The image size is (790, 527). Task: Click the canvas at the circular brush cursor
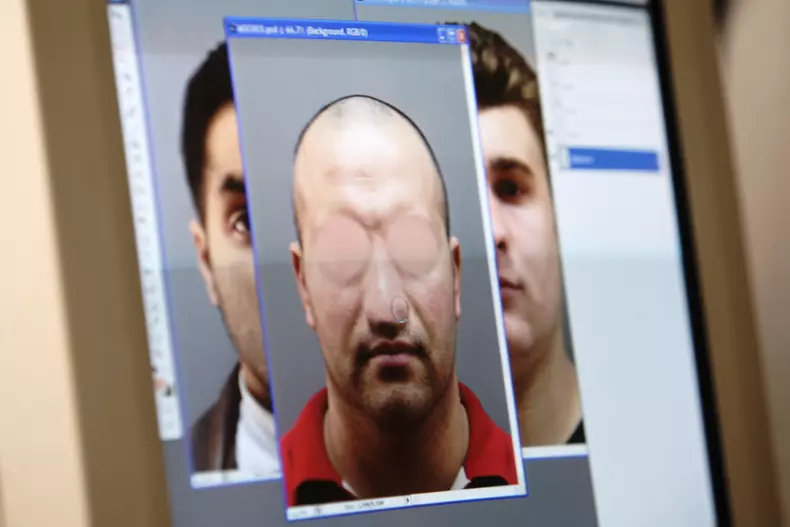pos(400,309)
